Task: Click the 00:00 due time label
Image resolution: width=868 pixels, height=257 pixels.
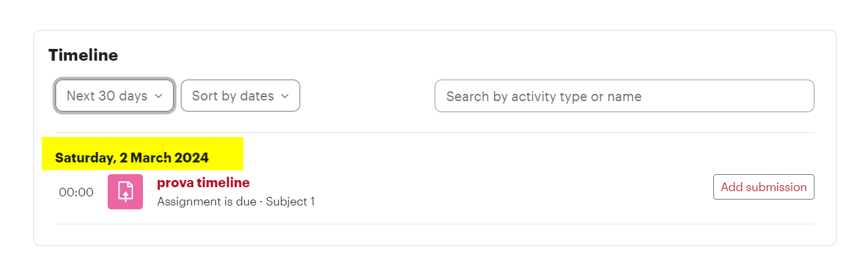Action: 76,192
